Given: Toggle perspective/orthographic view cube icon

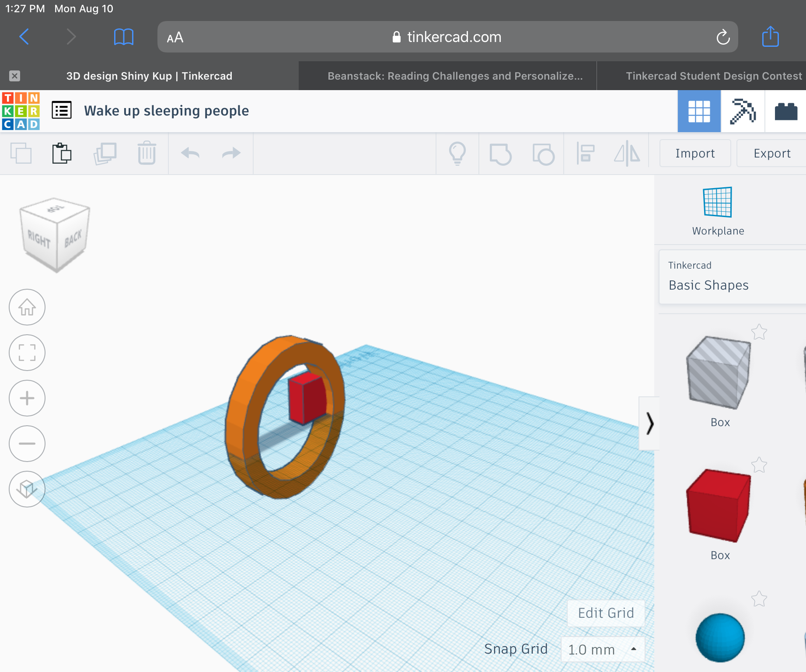Looking at the screenshot, I should [x=27, y=489].
